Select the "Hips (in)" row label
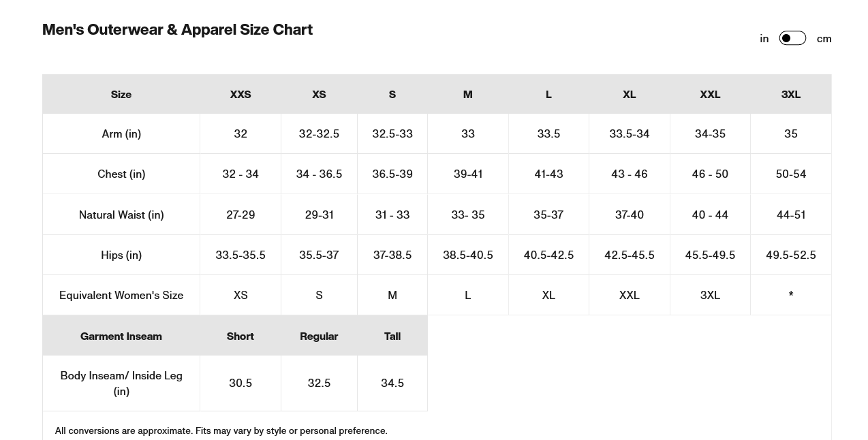This screenshot has width=868, height=440. tap(121, 255)
